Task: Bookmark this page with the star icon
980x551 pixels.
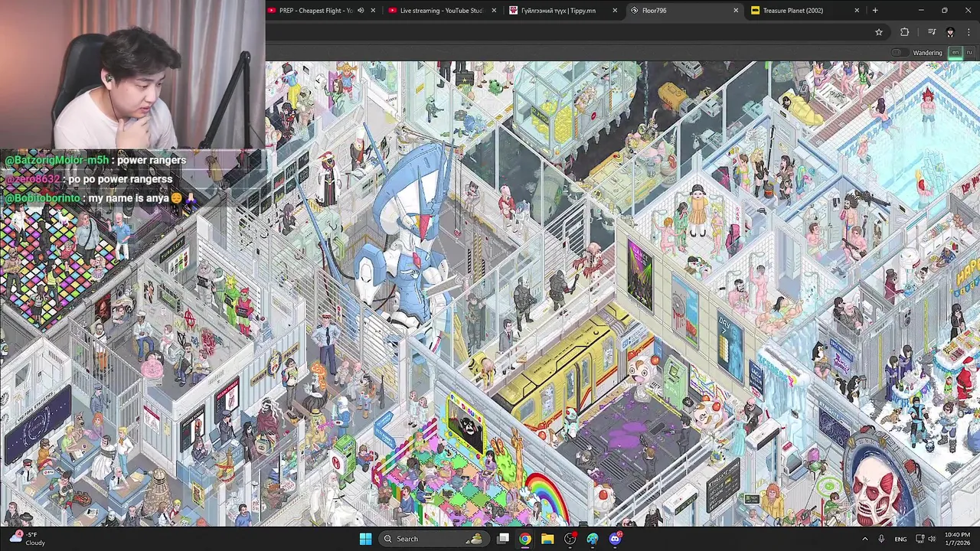Action: (x=879, y=32)
